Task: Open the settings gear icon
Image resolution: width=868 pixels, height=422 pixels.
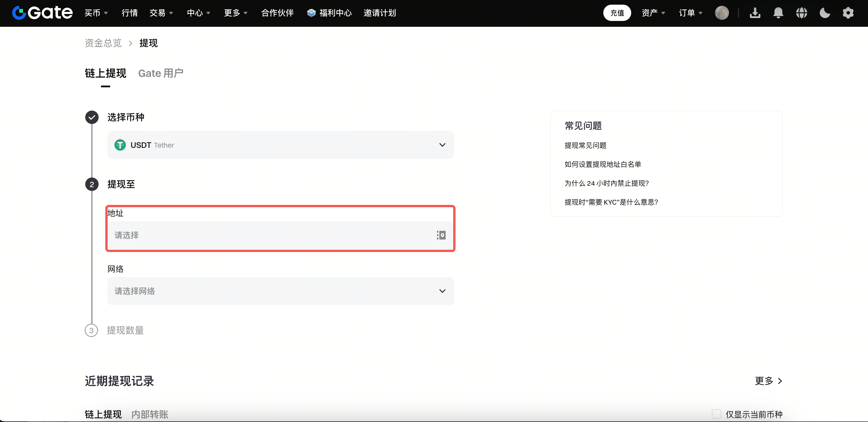Action: tap(848, 13)
